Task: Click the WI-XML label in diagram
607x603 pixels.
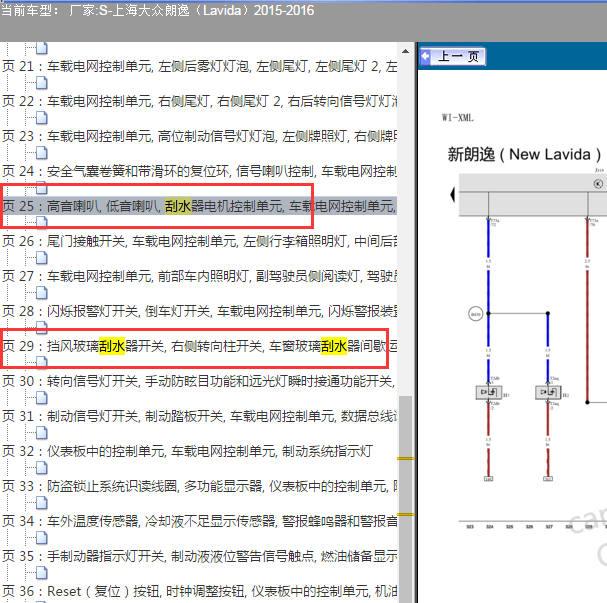Action: (x=458, y=118)
